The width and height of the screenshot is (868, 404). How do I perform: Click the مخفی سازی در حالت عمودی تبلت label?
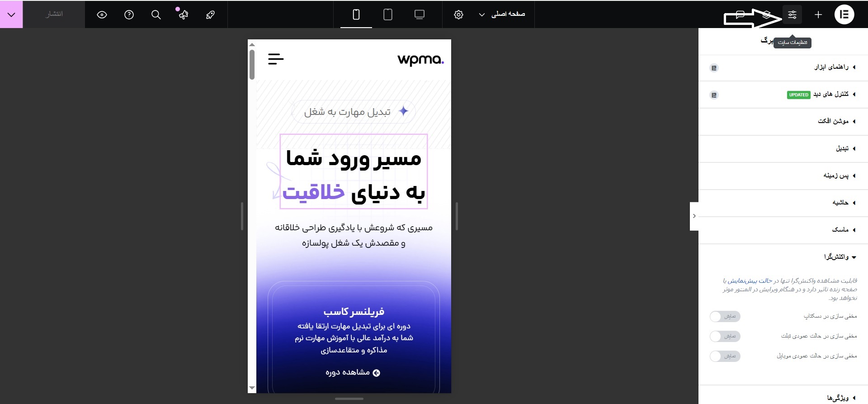click(819, 336)
